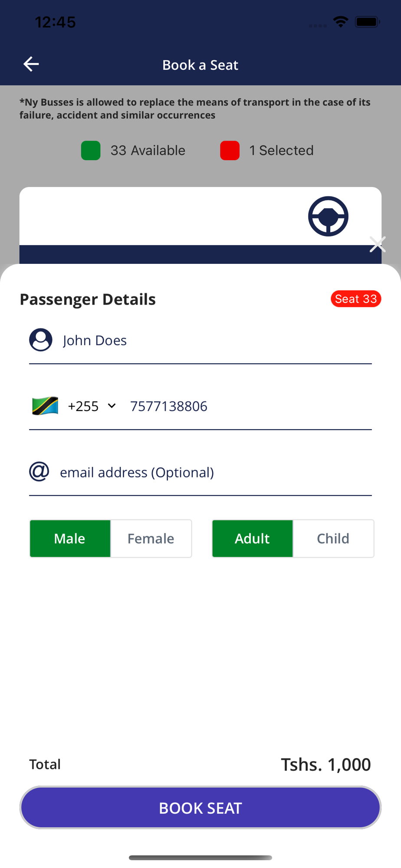Choose the Adult passenger type
The height and width of the screenshot is (868, 401).
click(x=253, y=539)
